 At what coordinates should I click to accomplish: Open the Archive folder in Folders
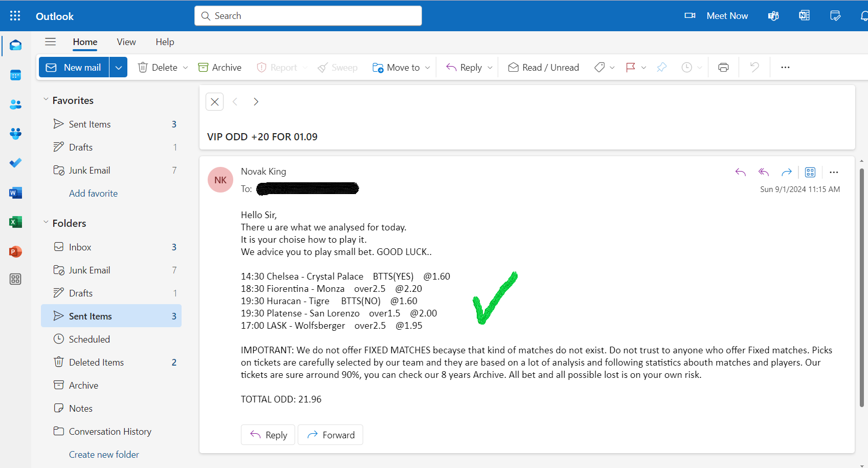click(111, 385)
